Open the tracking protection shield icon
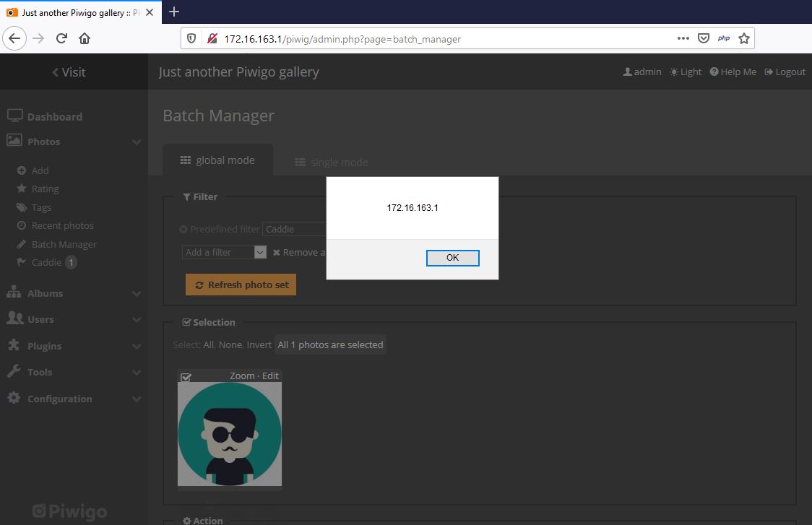The image size is (812, 525). tap(191, 39)
